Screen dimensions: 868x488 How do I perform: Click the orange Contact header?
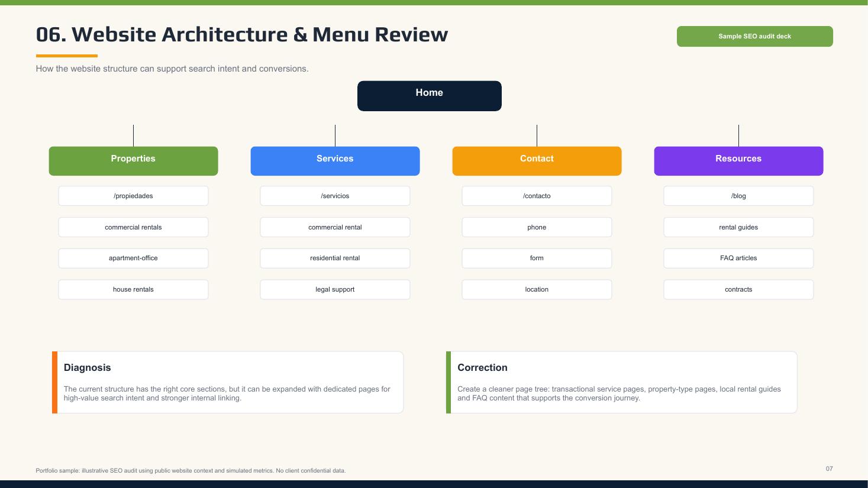(537, 161)
